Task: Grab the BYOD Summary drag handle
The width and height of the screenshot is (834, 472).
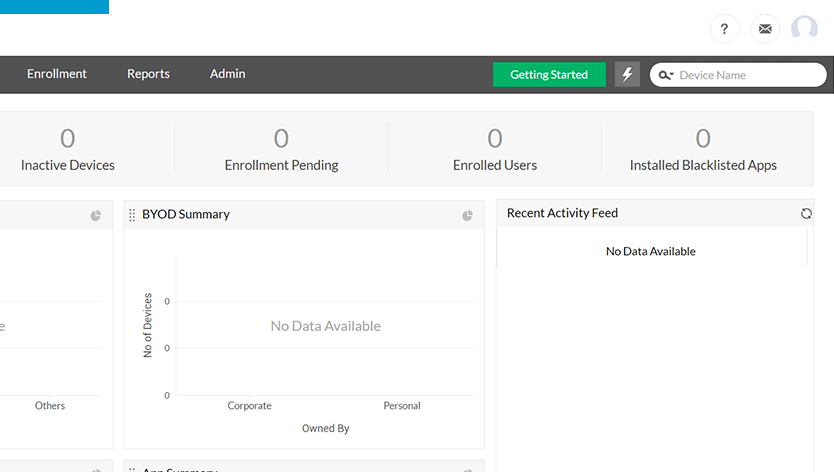Action: [x=132, y=215]
